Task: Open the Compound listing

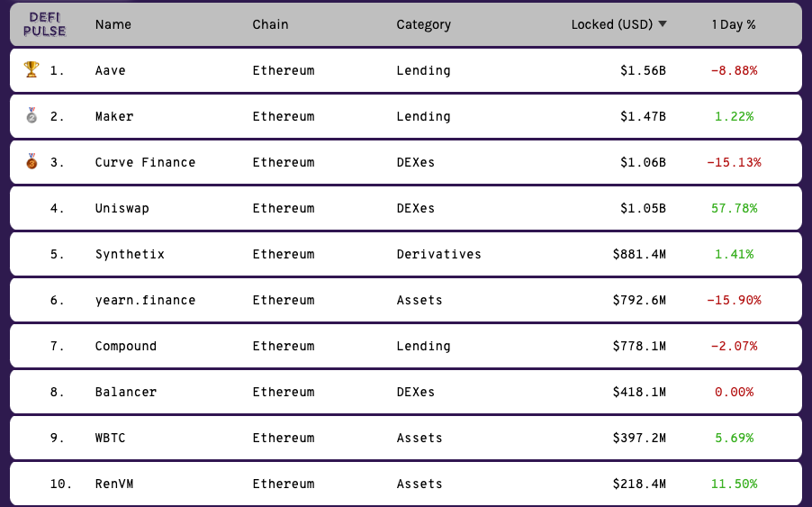Action: [x=406, y=346]
